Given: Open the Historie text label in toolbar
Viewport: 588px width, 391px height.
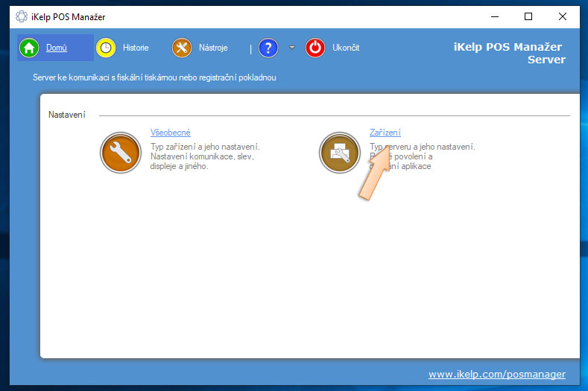Looking at the screenshot, I should (x=136, y=48).
